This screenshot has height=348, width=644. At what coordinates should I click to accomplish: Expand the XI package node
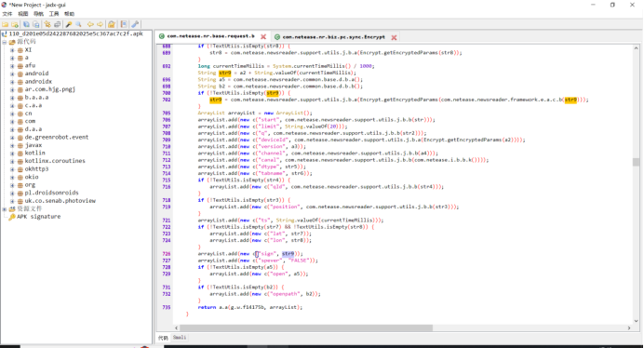click(12, 50)
